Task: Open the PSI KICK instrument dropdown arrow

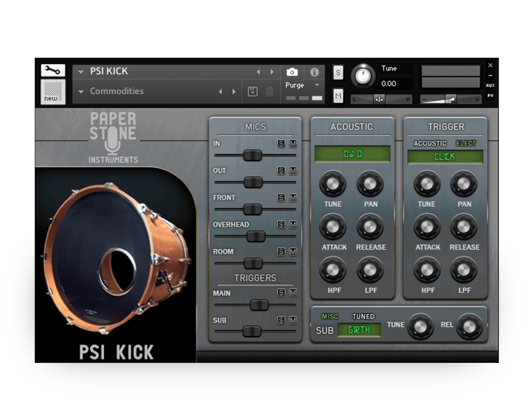Action: pyautogui.click(x=81, y=72)
